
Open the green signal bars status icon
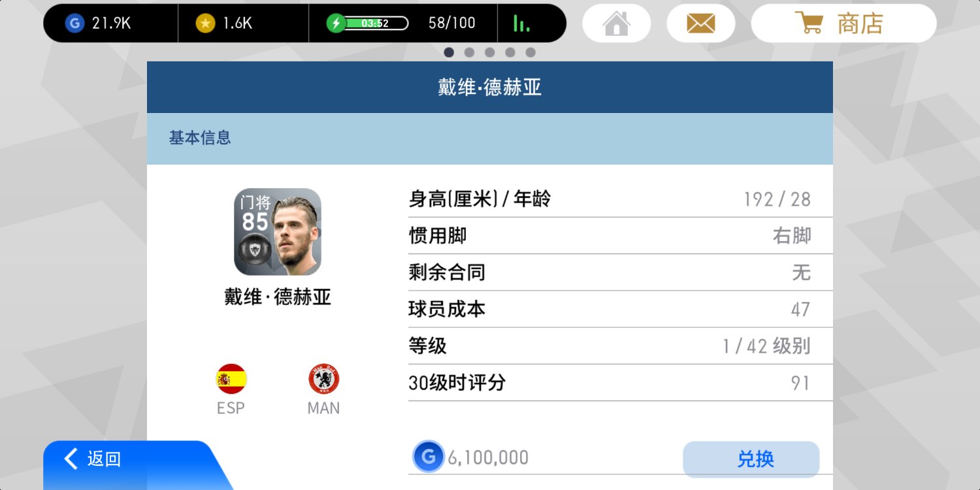coord(521,24)
